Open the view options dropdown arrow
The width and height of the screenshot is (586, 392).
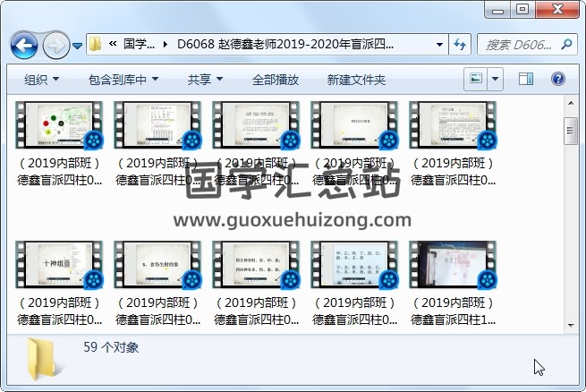tap(495, 79)
